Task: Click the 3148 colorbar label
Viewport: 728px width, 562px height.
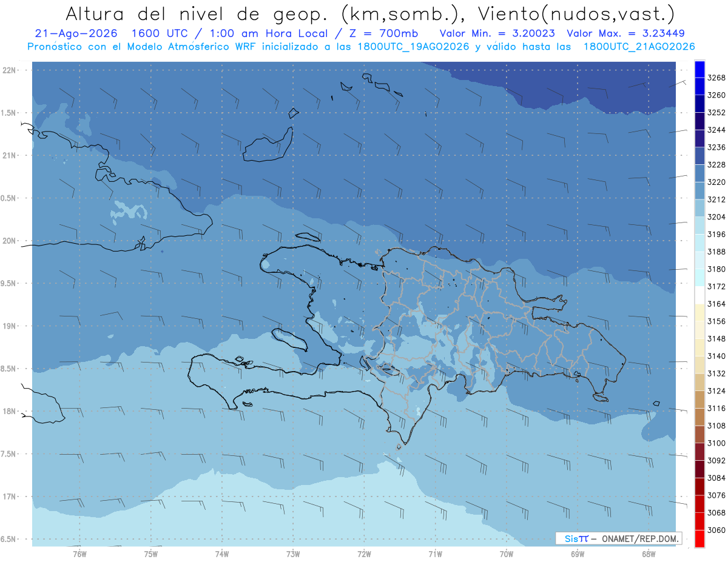Action: [716, 339]
